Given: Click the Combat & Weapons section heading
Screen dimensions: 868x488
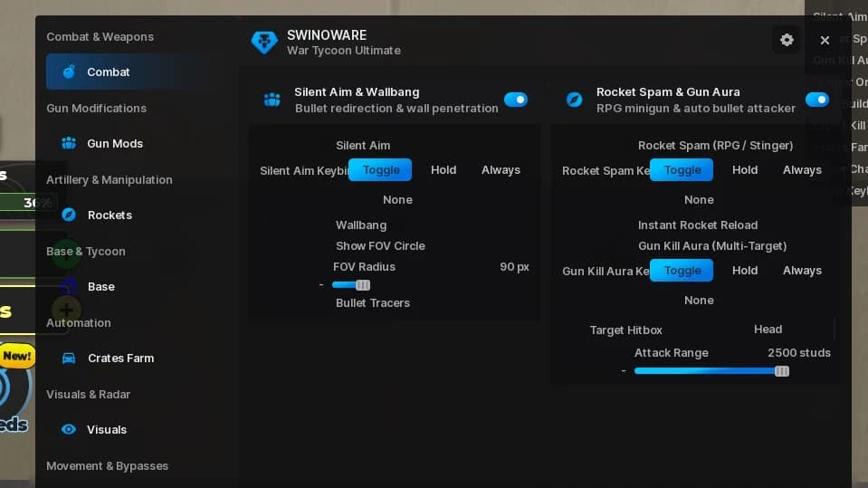Looking at the screenshot, I should click(100, 37).
